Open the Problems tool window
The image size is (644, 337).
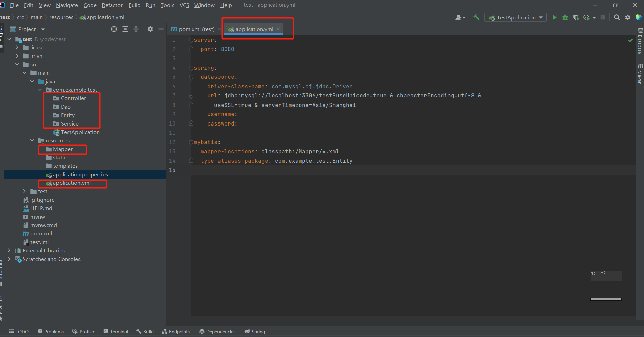pyautogui.click(x=50, y=332)
